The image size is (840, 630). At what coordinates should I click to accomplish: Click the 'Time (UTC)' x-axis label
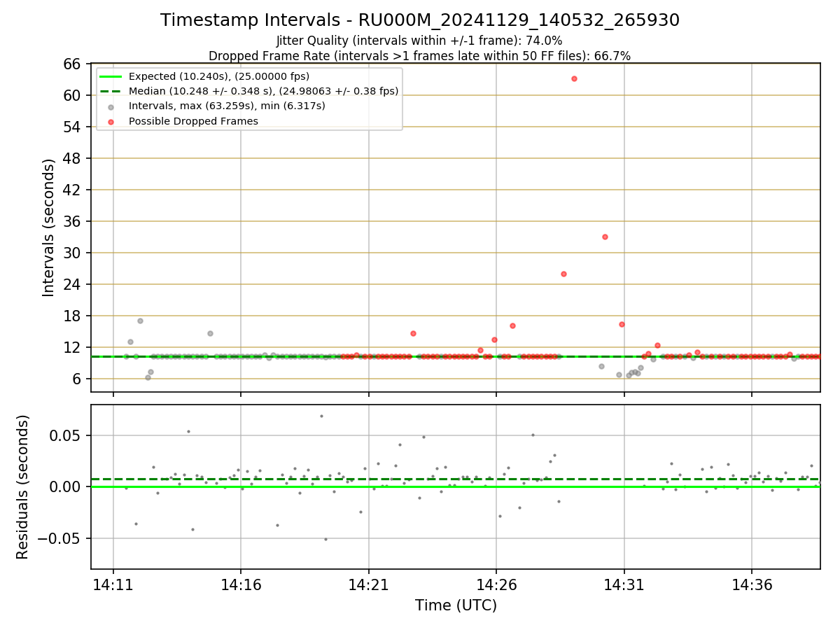pyautogui.click(x=456, y=605)
